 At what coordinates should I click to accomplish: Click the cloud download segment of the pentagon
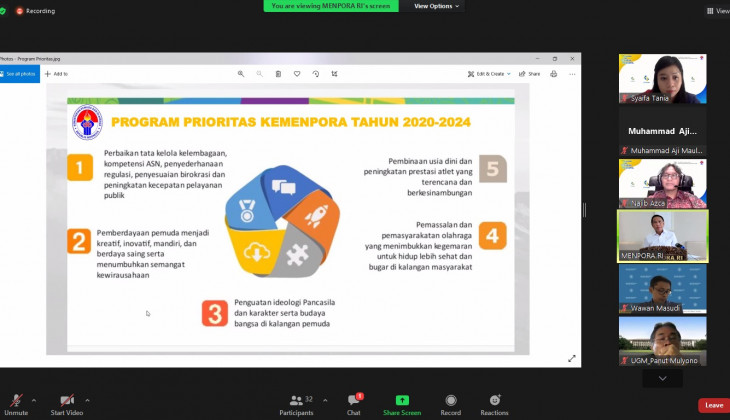point(256,252)
